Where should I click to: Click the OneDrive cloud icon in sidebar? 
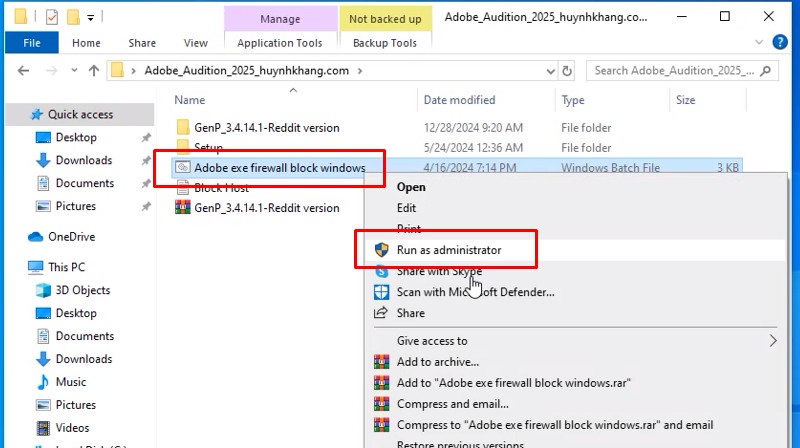pos(35,237)
